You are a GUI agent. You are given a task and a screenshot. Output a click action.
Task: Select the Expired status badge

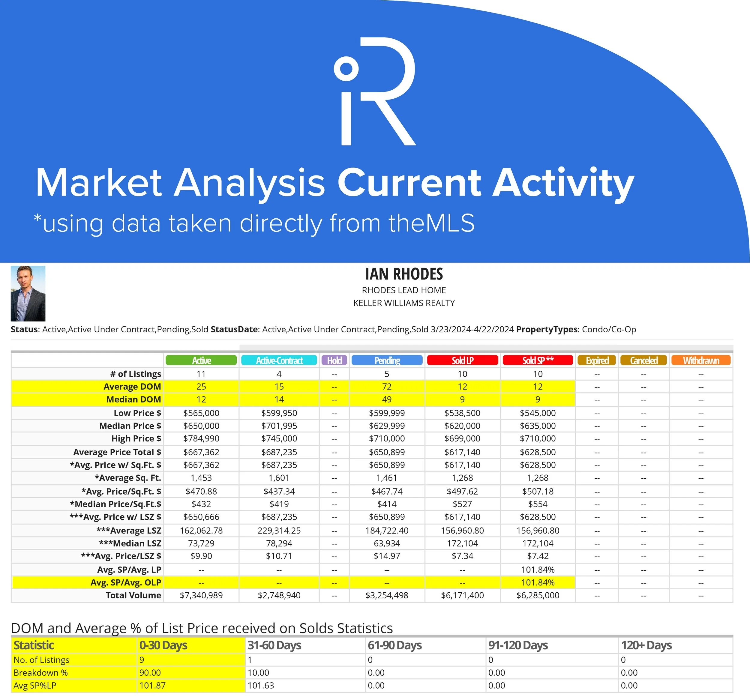pyautogui.click(x=596, y=360)
